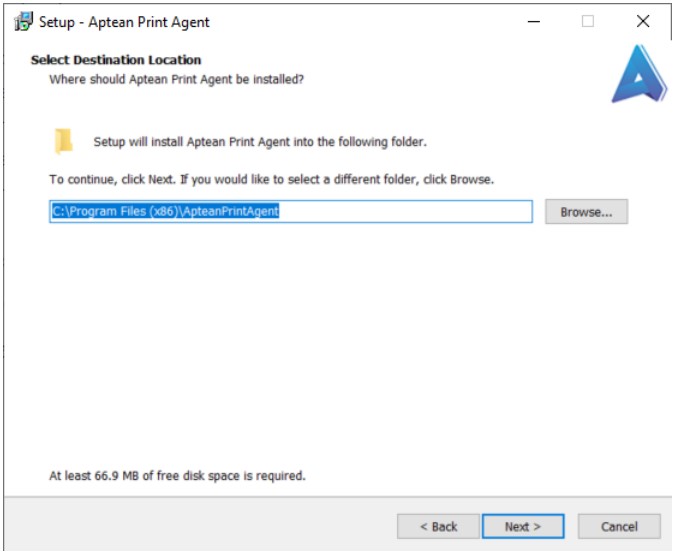Click the setup installer icon in title bar
Viewport: 675px width, 554px height.
tap(23, 22)
